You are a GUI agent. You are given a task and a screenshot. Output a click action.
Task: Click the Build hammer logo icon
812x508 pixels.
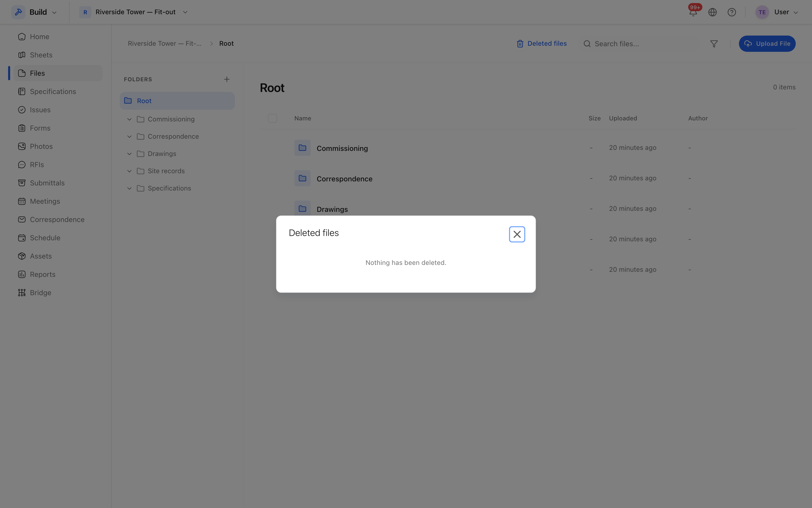coord(19,12)
